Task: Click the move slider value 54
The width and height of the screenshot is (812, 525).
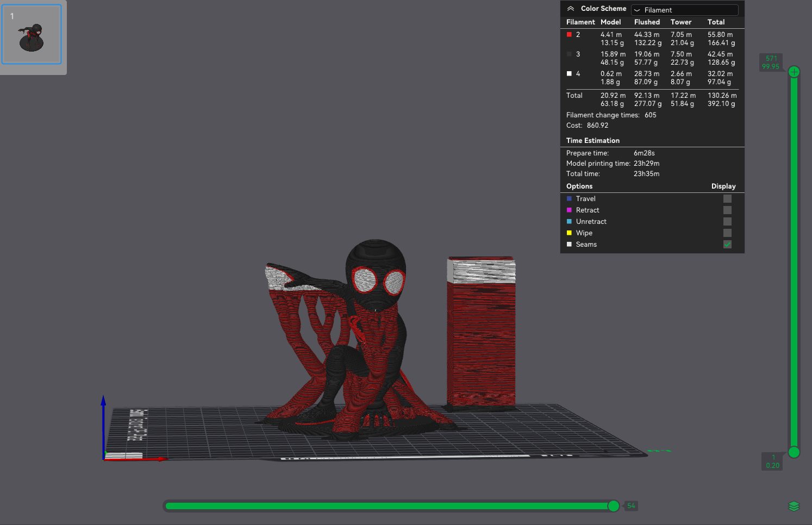Action: [630, 506]
